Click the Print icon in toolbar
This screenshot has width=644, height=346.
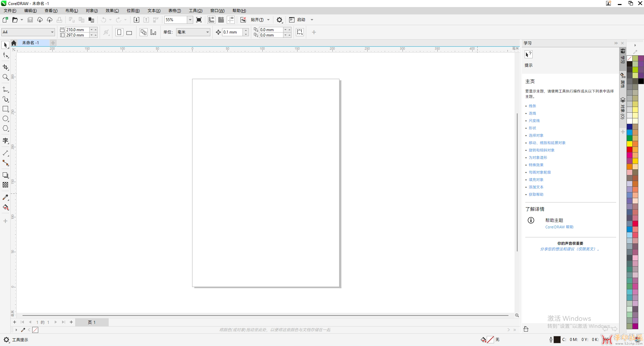[x=59, y=20]
